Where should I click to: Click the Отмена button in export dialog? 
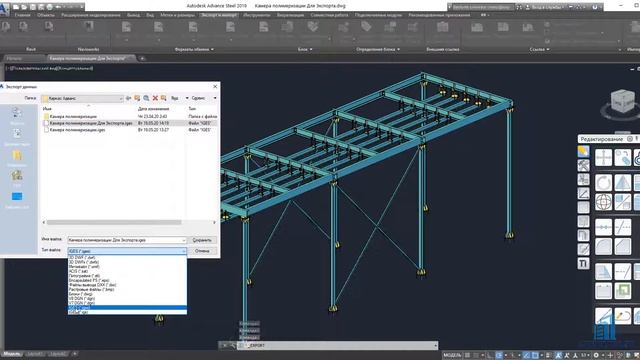point(202,251)
